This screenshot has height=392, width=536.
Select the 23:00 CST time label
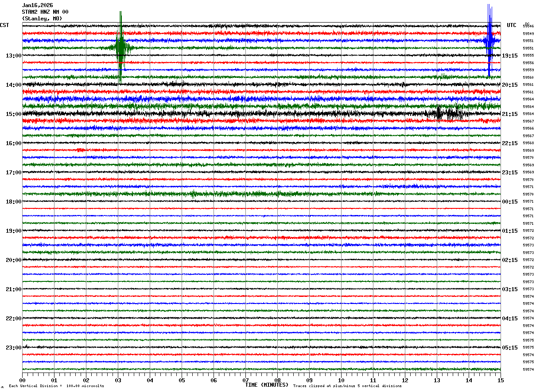coord(13,347)
